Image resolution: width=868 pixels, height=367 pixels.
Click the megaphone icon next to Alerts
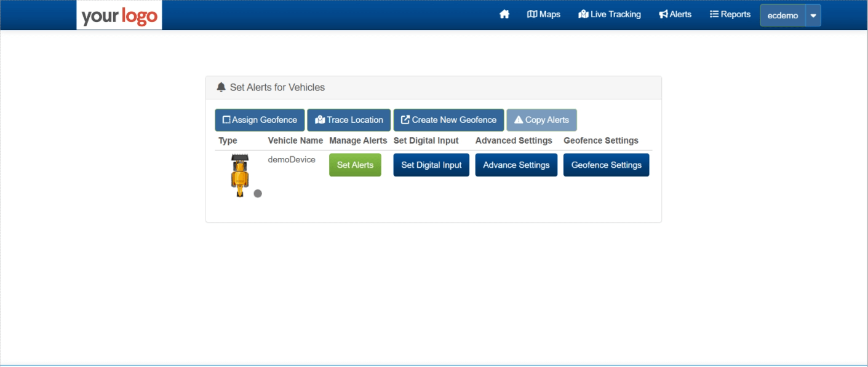point(662,14)
